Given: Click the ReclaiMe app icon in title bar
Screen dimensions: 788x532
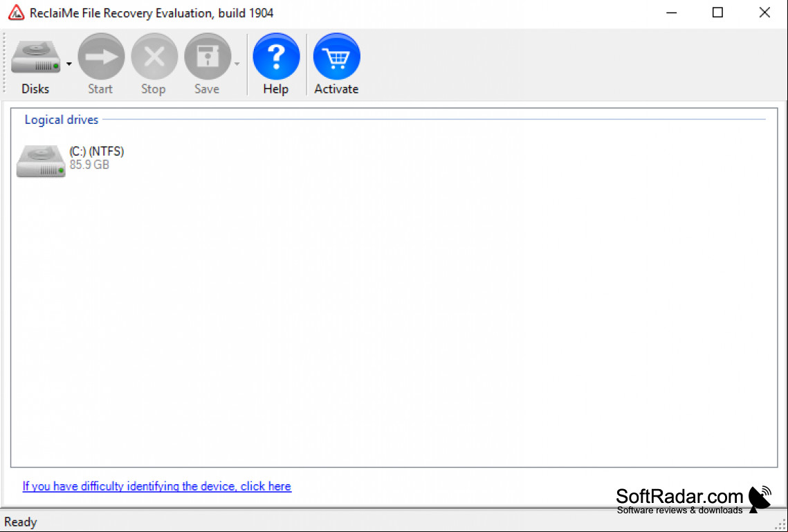Looking at the screenshot, I should pyautogui.click(x=16, y=12).
